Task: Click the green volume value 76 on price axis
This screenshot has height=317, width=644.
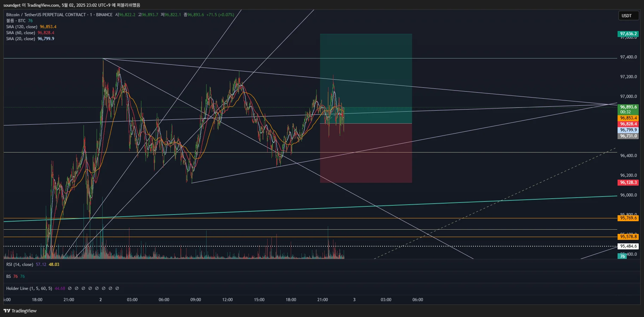Action: click(622, 256)
